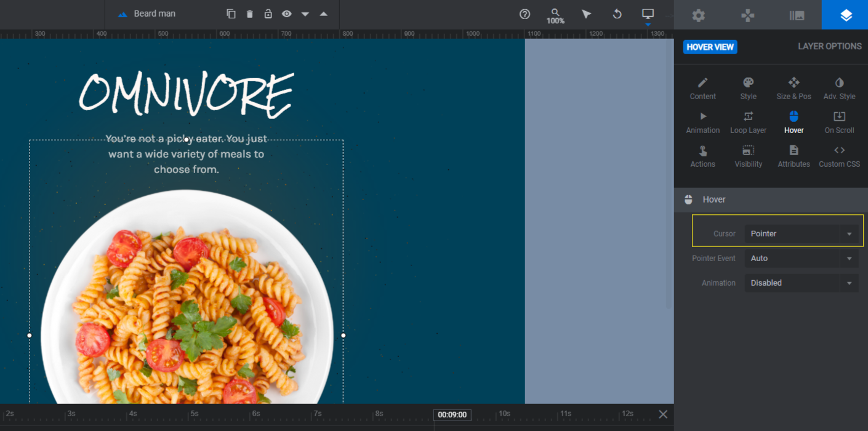Open the Cursor dropdown set to Pointer

[801, 233]
